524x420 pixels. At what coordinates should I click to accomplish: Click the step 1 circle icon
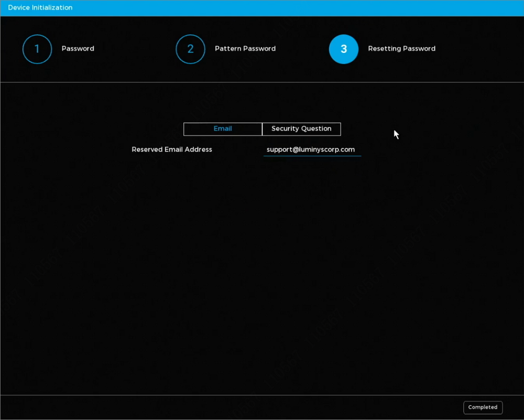37,49
